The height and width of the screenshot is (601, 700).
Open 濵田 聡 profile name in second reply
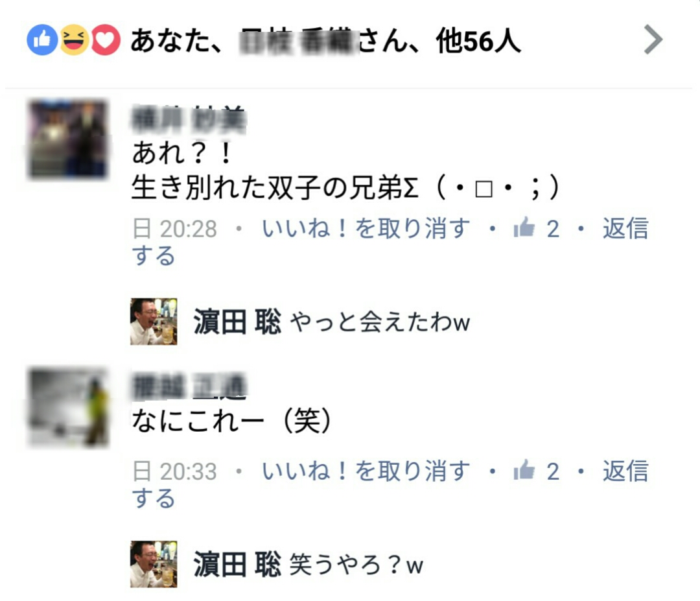237,564
